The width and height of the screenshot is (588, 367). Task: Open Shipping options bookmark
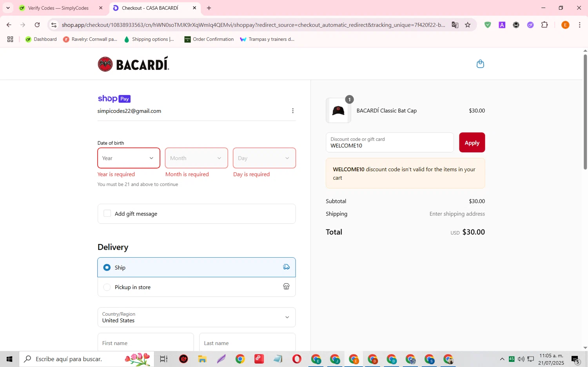[149, 39]
